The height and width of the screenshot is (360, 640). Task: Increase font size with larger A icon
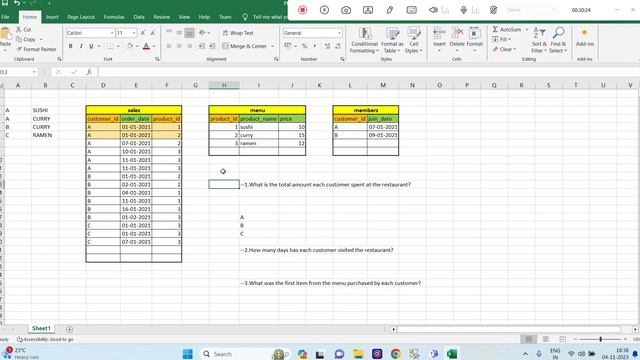[143, 33]
